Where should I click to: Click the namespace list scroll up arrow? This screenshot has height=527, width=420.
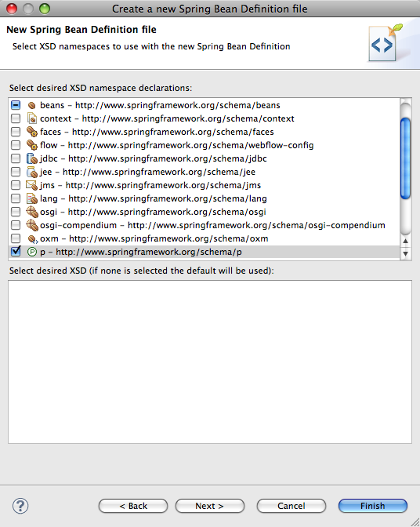(406, 241)
